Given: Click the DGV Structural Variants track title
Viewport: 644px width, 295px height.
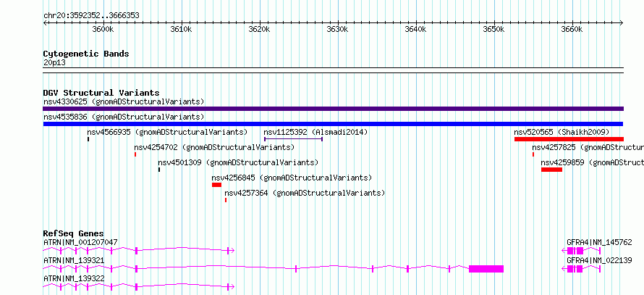Looking at the screenshot, I should 101,93.
